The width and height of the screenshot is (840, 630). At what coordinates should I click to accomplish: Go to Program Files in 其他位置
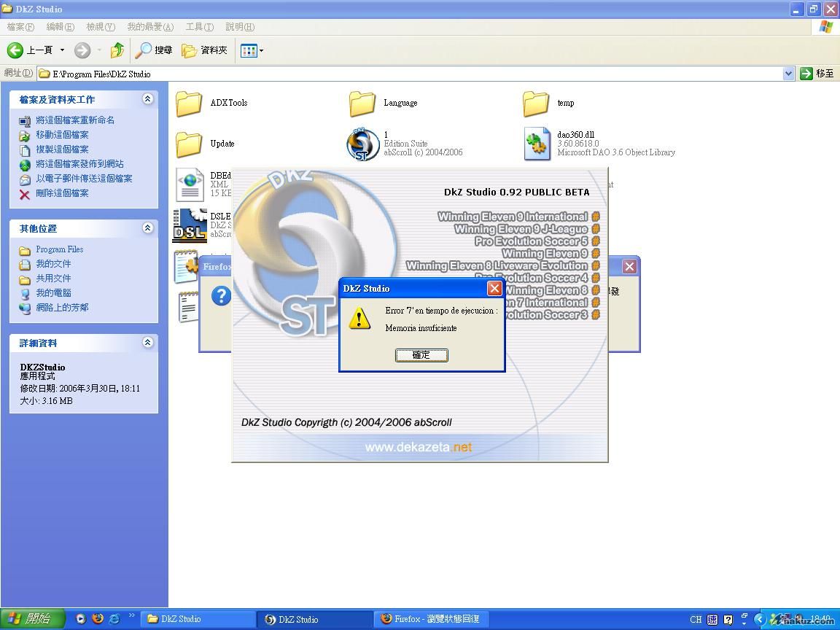(x=60, y=249)
